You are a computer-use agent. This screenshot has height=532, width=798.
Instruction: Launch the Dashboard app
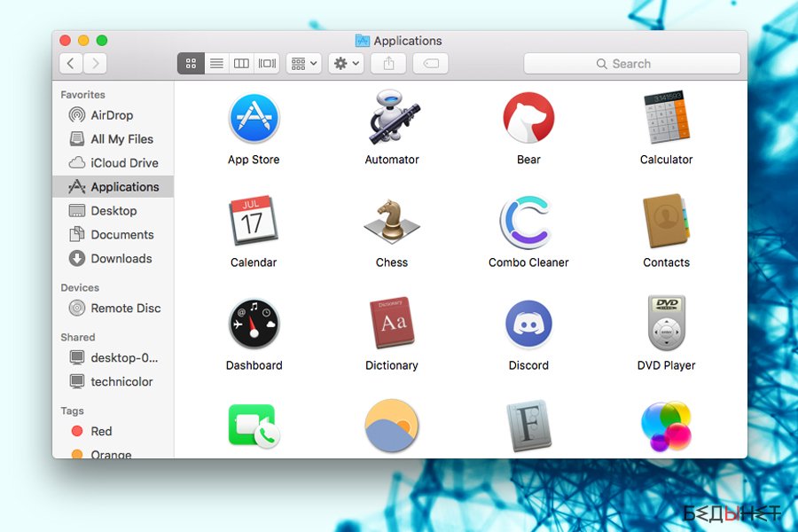tap(254, 324)
